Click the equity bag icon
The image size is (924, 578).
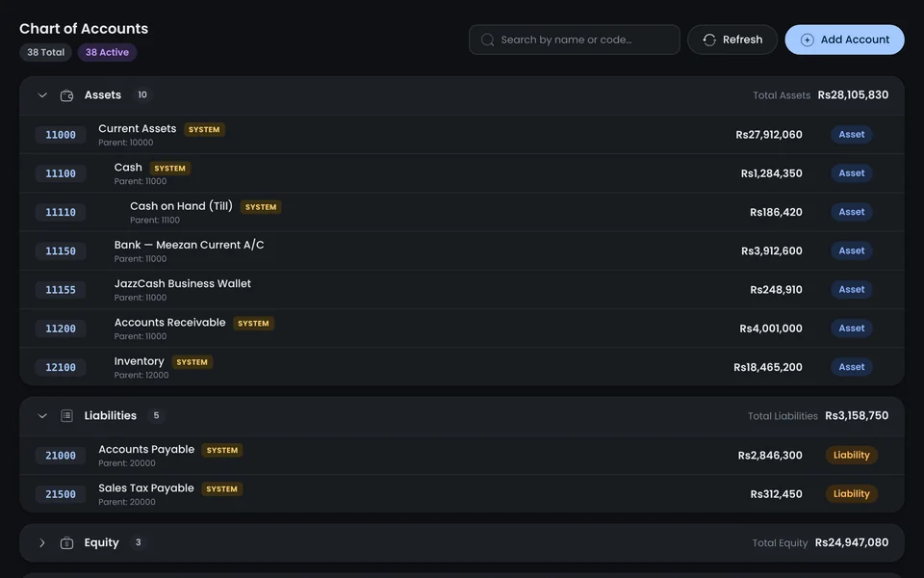tap(66, 542)
